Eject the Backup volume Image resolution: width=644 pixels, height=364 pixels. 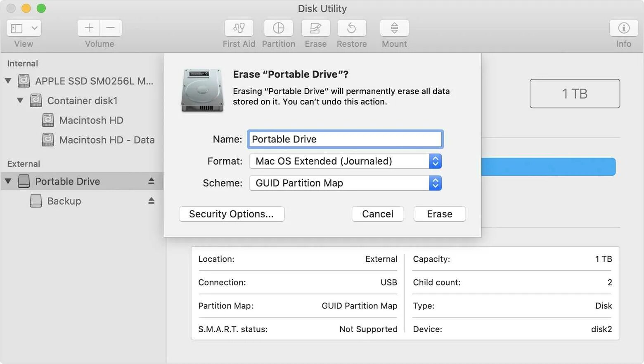[x=152, y=201]
